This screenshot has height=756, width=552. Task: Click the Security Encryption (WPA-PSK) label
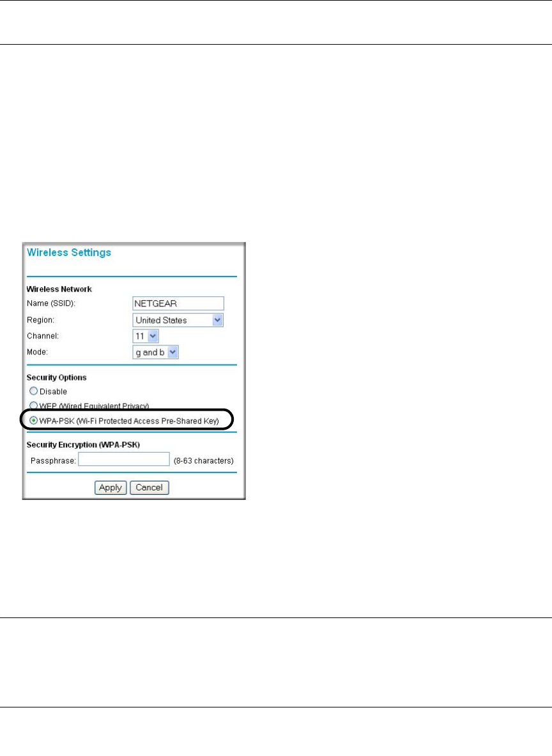tap(83, 445)
